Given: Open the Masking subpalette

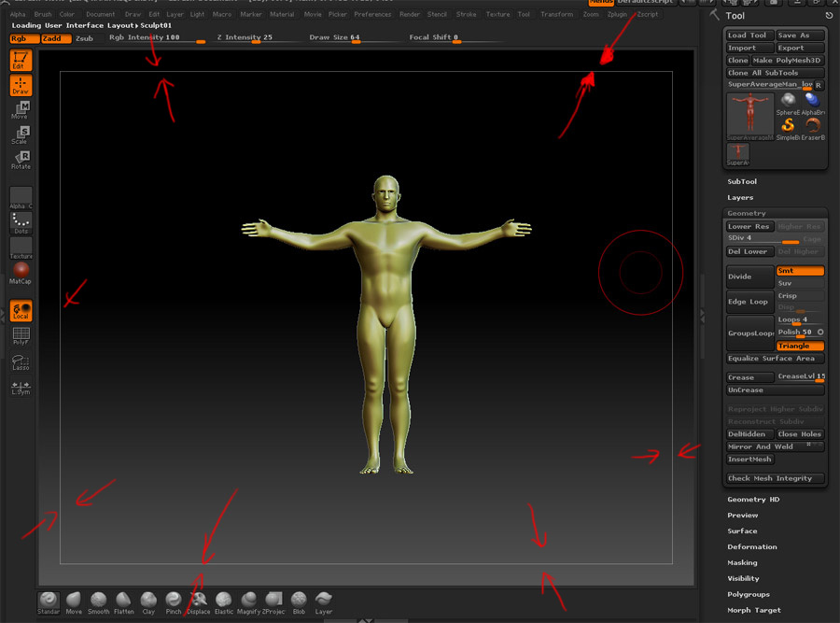Looking at the screenshot, I should click(x=743, y=563).
